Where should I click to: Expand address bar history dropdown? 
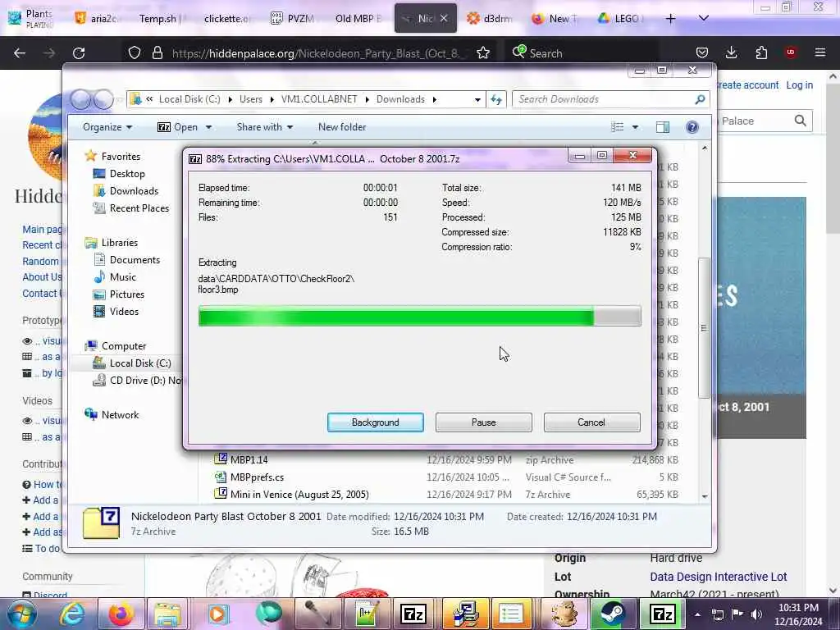(477, 99)
